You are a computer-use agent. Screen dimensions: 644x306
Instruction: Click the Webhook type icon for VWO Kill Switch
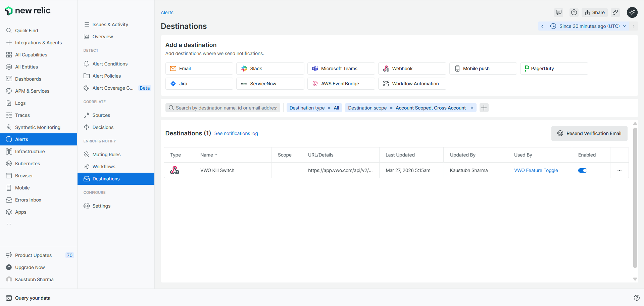tap(175, 170)
